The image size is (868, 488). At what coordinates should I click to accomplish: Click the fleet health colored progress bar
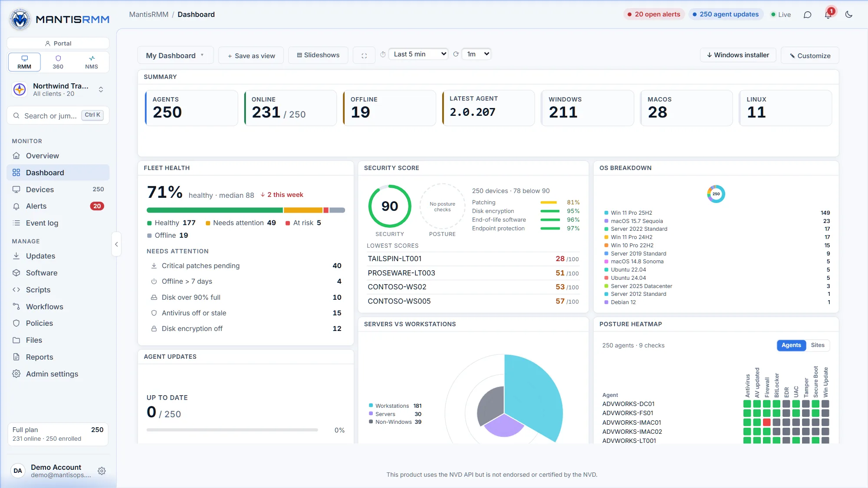246,210
